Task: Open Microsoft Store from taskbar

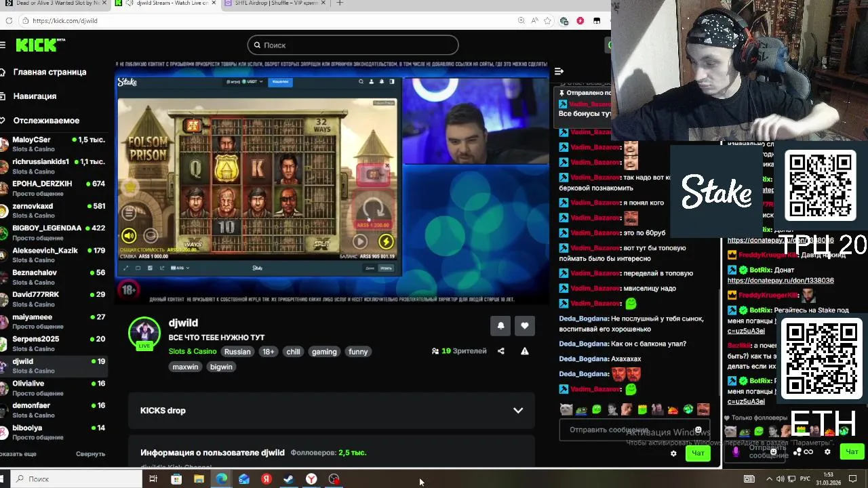Action: click(176, 479)
